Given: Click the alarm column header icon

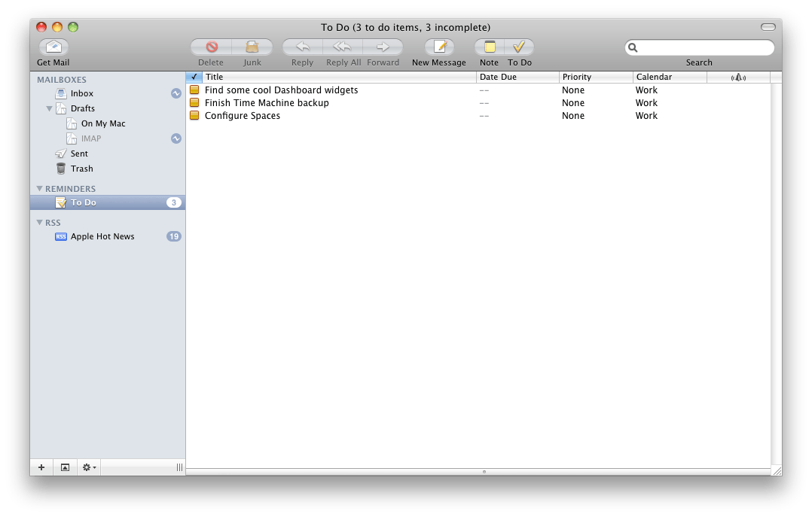Looking at the screenshot, I should 738,77.
